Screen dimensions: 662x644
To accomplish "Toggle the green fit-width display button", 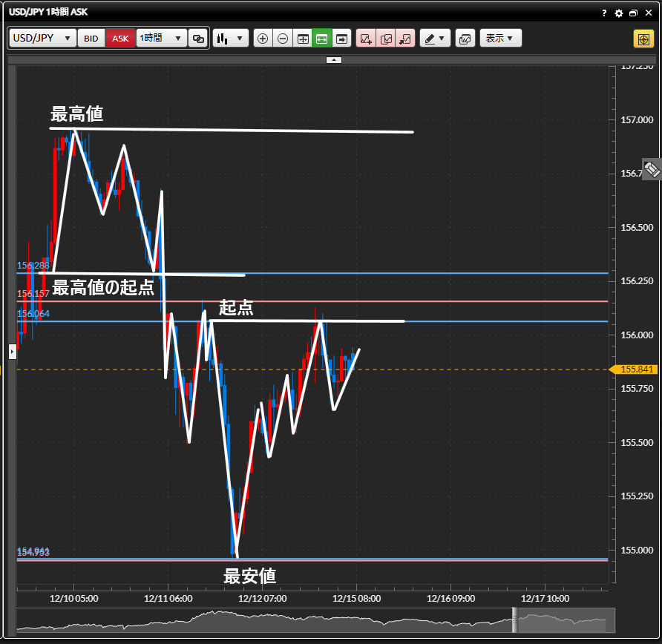I will (322, 39).
